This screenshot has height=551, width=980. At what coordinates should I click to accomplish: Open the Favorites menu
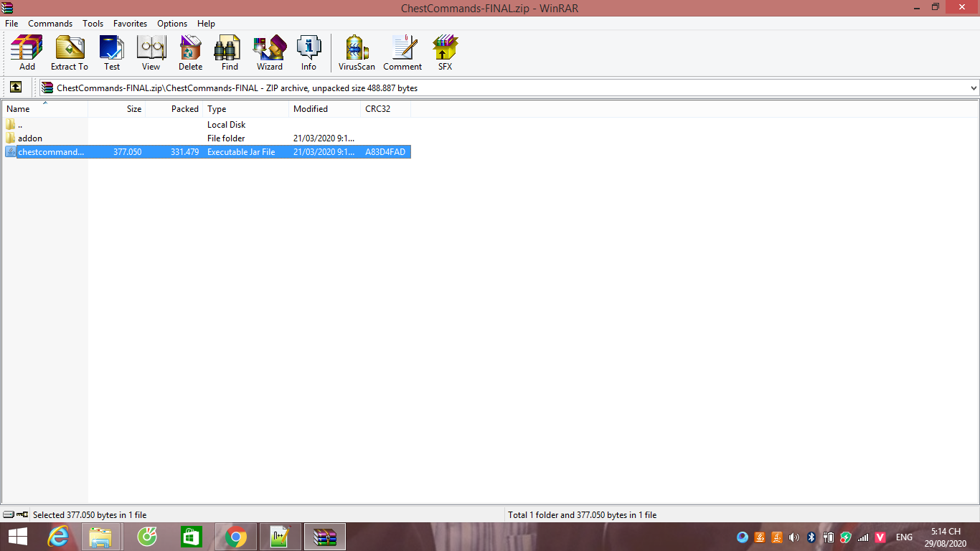coord(130,24)
